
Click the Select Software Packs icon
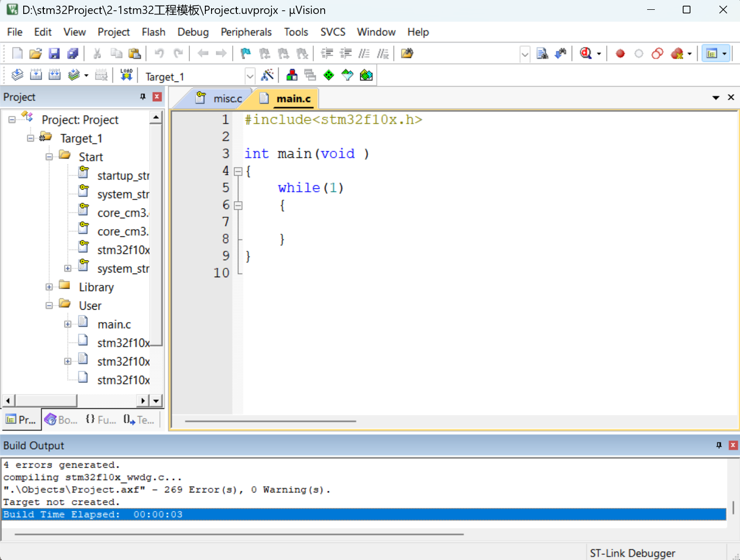click(x=347, y=75)
